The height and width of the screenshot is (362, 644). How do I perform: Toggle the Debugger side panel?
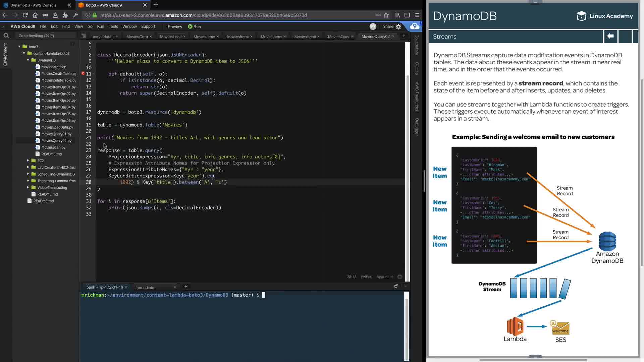coord(417,127)
